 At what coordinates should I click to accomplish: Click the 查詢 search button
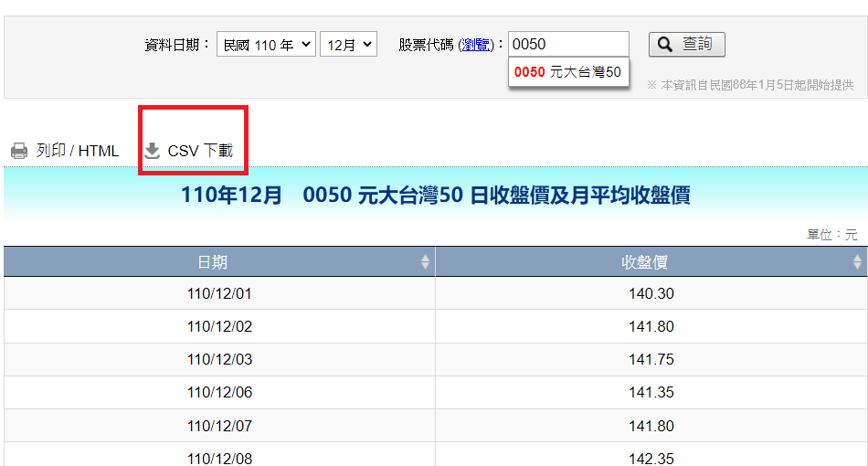click(687, 44)
